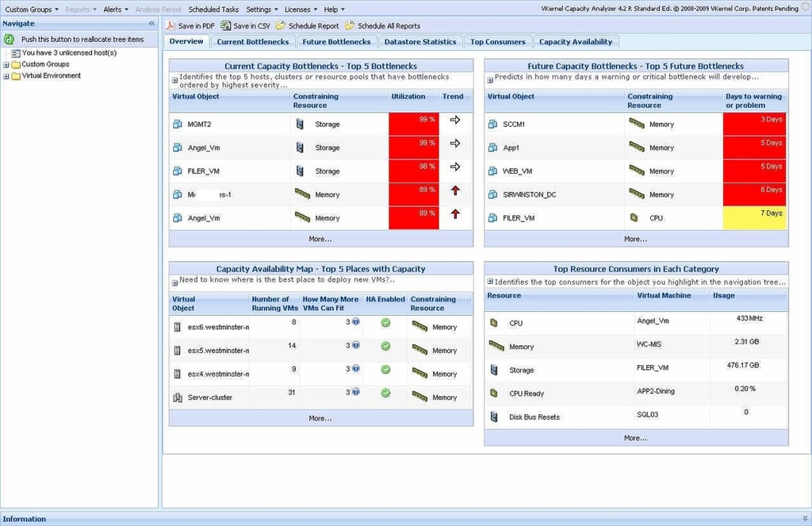The image size is (812, 526).
Task: Click the red 99 % utilization cell for MGMT2
Action: [x=414, y=124]
